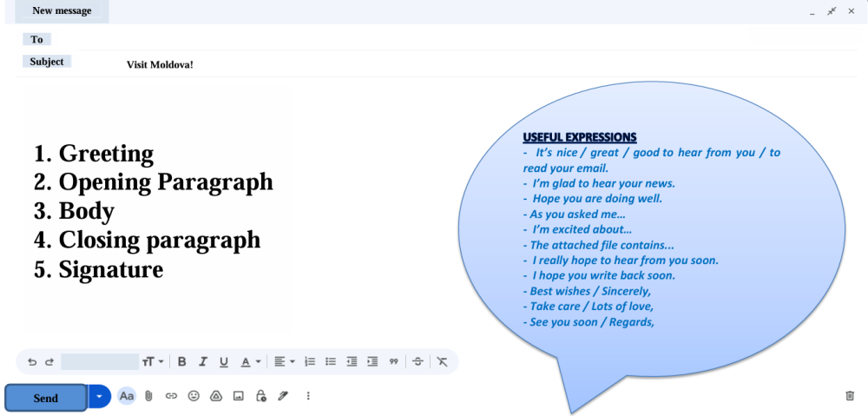
Task: Click the USEFUL EXPRESSIONS heading
Action: [580, 137]
